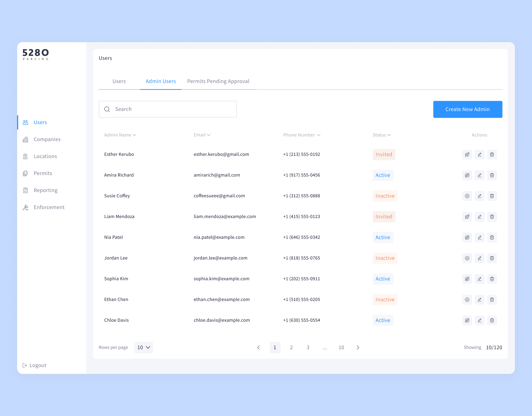The image size is (532, 416).
Task: Edit Liam Mendoza's admin record
Action: click(479, 217)
